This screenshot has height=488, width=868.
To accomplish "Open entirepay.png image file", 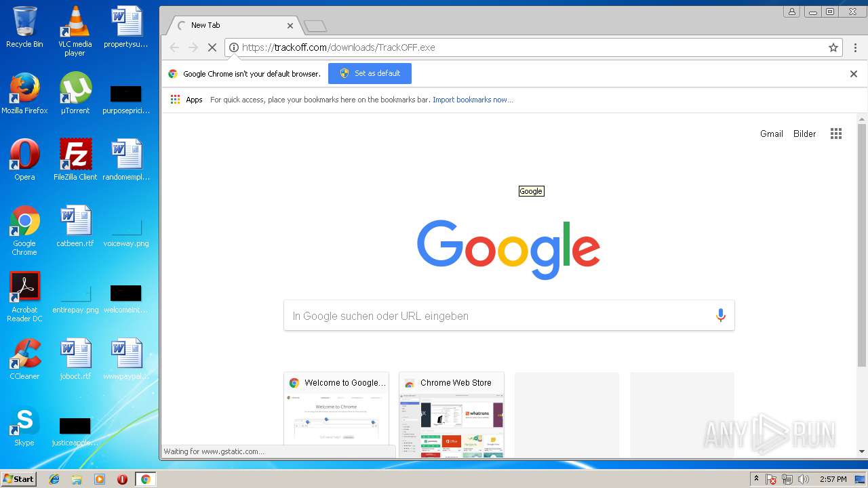I will point(75,299).
